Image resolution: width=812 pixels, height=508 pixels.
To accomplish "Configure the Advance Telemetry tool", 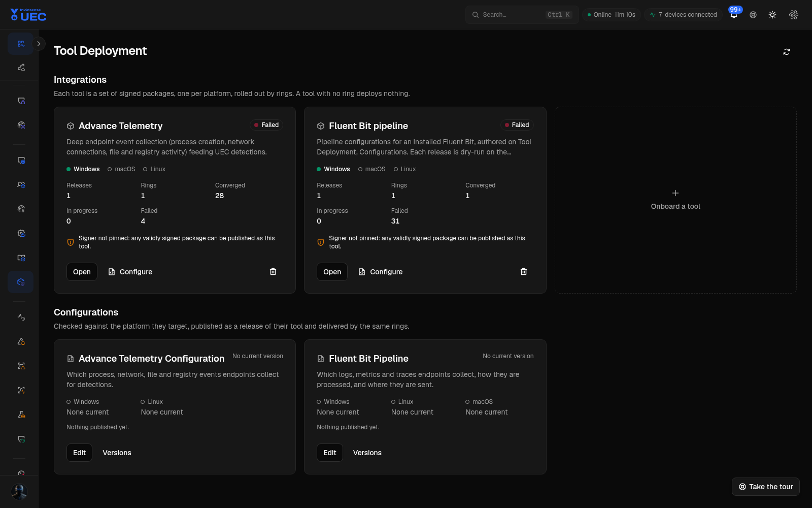I will point(130,272).
